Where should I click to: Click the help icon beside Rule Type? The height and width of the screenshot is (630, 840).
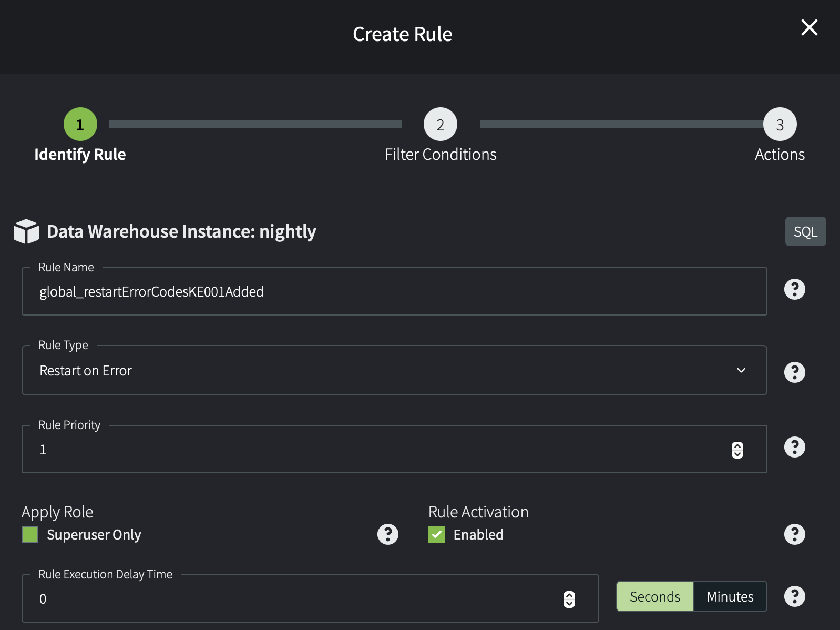pos(794,372)
